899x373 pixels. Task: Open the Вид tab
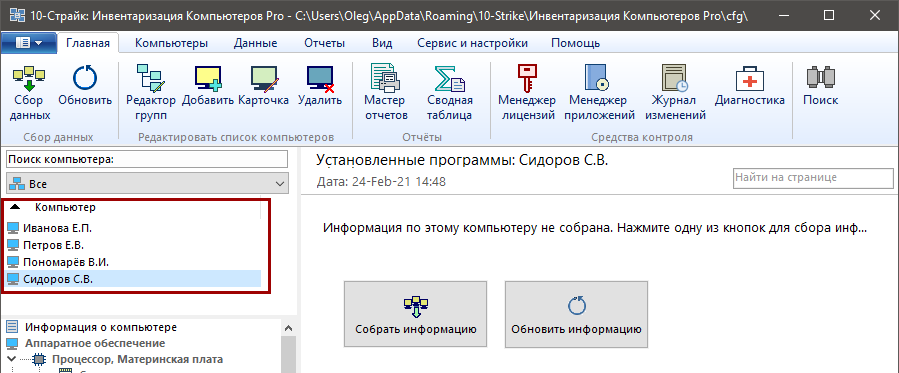pyautogui.click(x=382, y=44)
